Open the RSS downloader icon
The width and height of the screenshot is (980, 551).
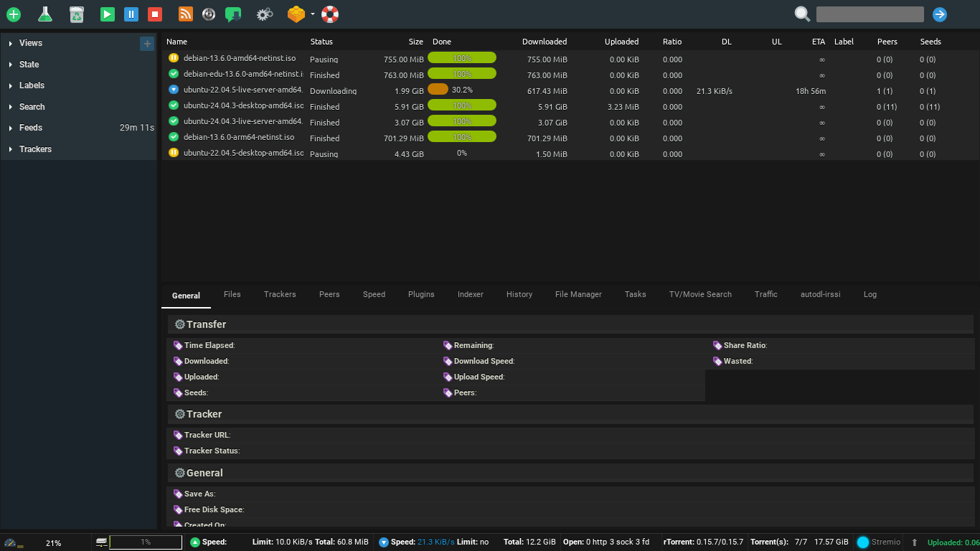point(185,14)
